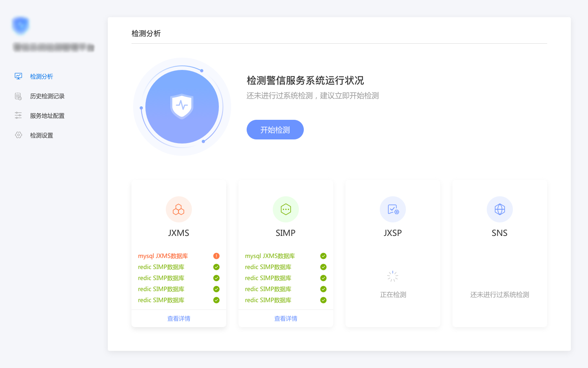
Task: Click the JXMS card title
Action: [179, 233]
